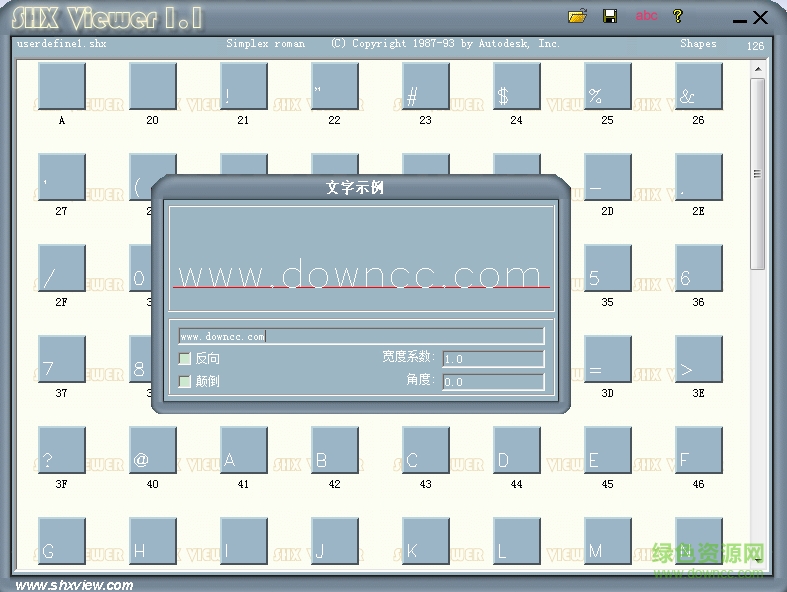Select letter A shape tile 41
787x592 pixels.
click(243, 450)
